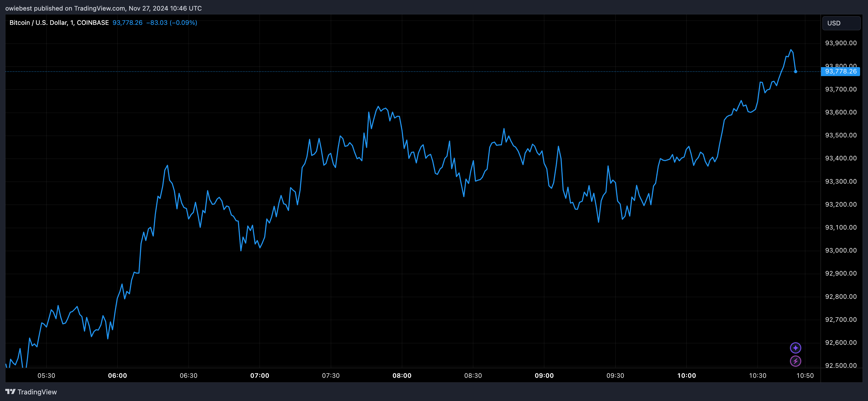Viewport: 868px width, 401px height.
Task: Click the −83.03 (−0.09%) change value
Action: coord(171,22)
